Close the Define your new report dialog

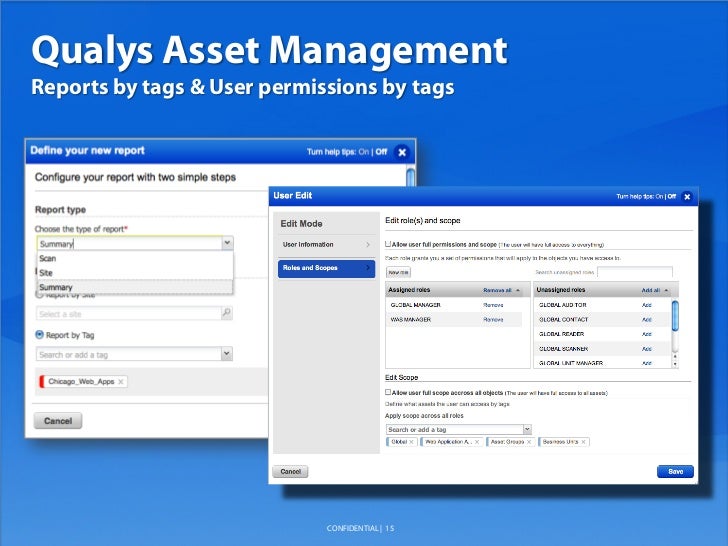click(402, 152)
